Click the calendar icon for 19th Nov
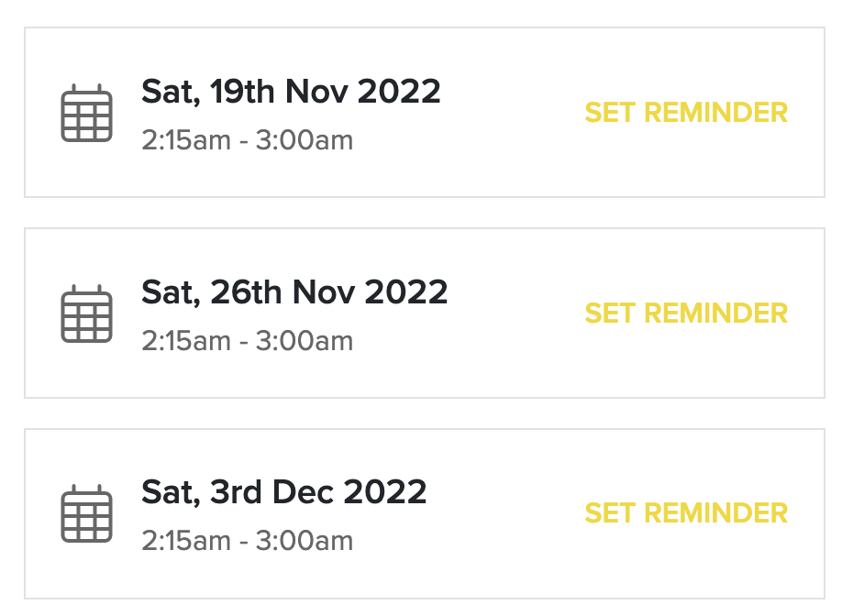 pos(87,114)
